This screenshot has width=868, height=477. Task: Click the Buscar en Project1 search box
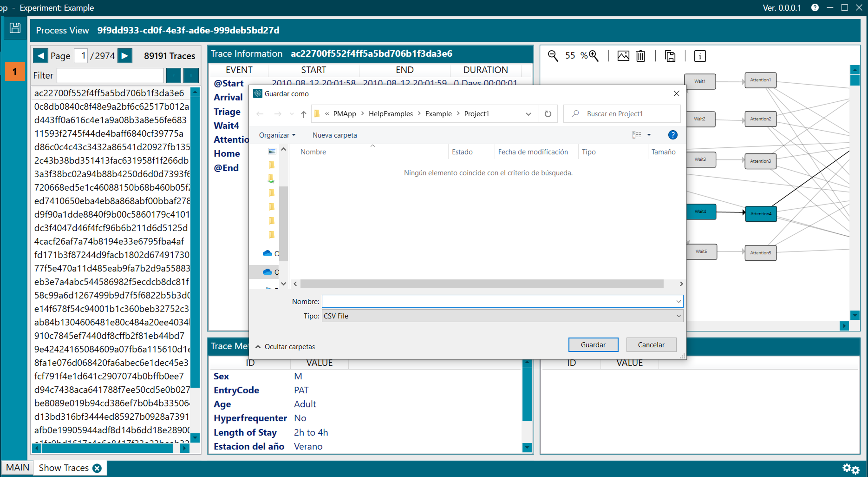click(622, 114)
